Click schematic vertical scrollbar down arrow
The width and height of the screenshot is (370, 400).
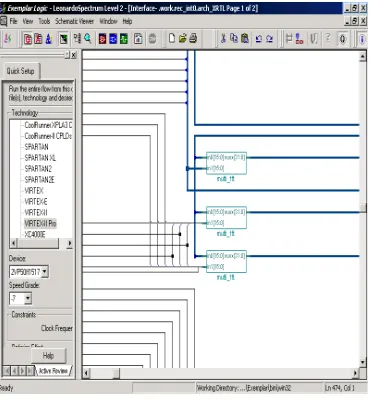363,362
